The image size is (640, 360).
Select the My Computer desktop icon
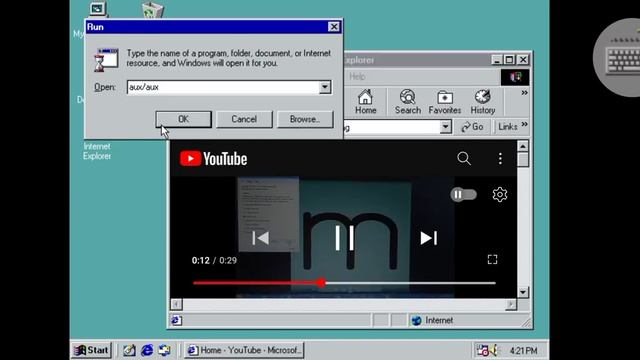coord(98,9)
